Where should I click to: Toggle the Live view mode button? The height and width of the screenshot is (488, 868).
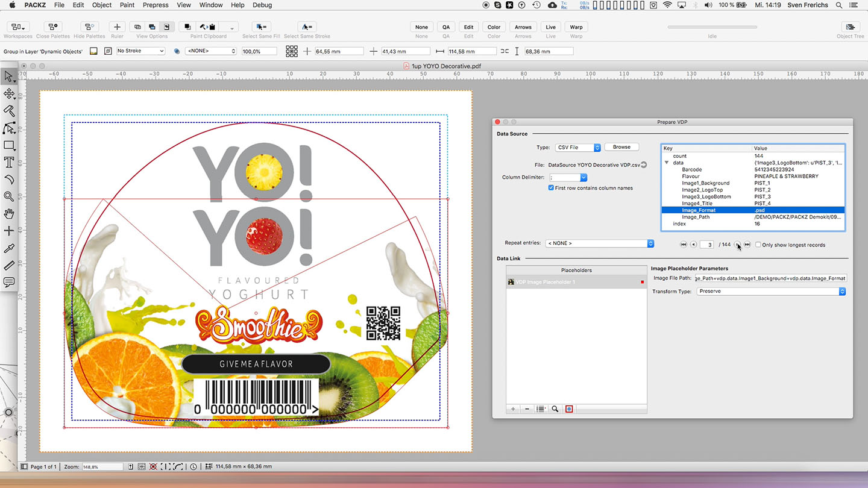point(550,27)
